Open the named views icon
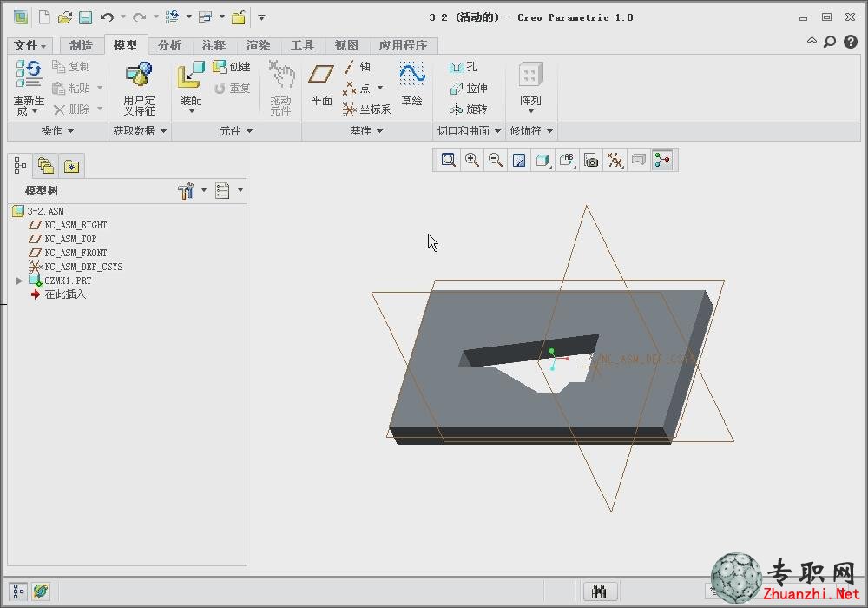This screenshot has width=868, height=608. [x=567, y=161]
